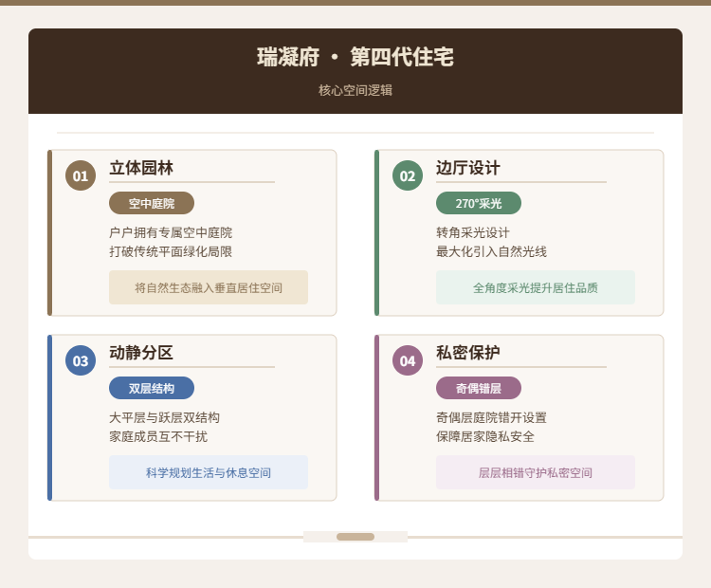Click the text 户户拥有专属空中庭院

click(x=171, y=232)
